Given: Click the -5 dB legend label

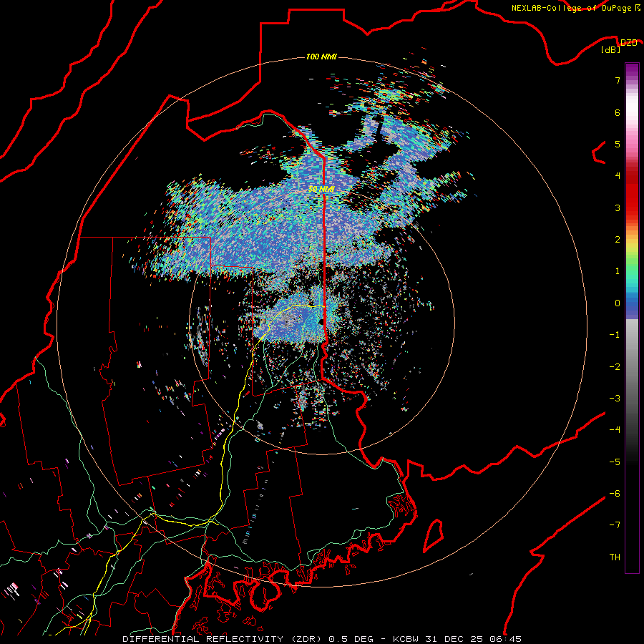Looking at the screenshot, I should tap(615, 462).
